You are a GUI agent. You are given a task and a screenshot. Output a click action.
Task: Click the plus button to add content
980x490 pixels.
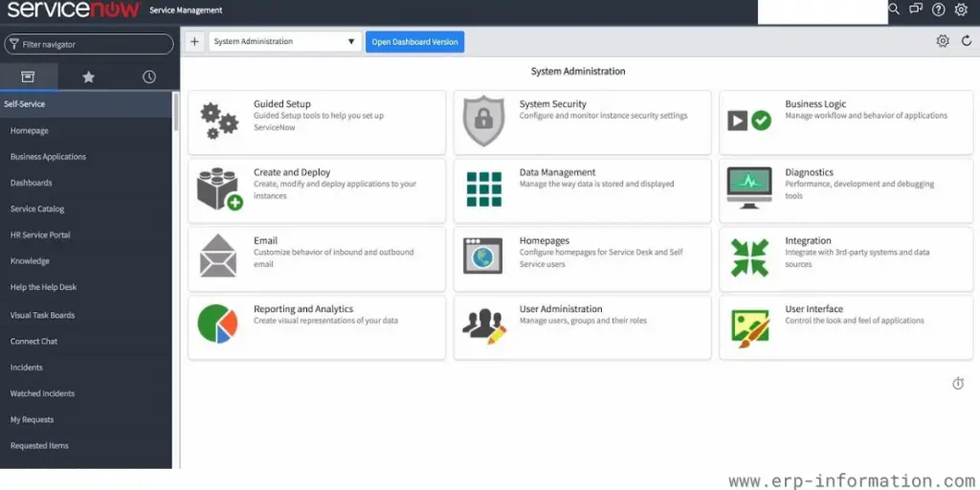pos(194,42)
